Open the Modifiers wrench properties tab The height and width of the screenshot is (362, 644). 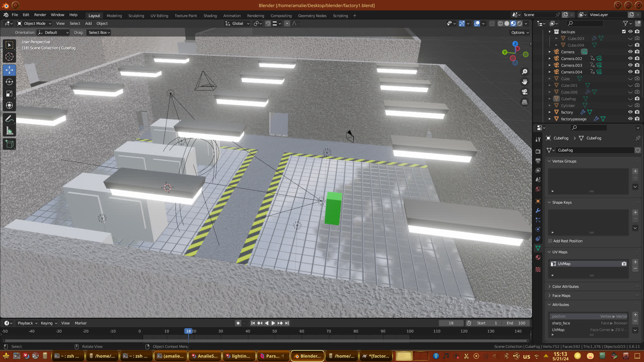point(538,210)
